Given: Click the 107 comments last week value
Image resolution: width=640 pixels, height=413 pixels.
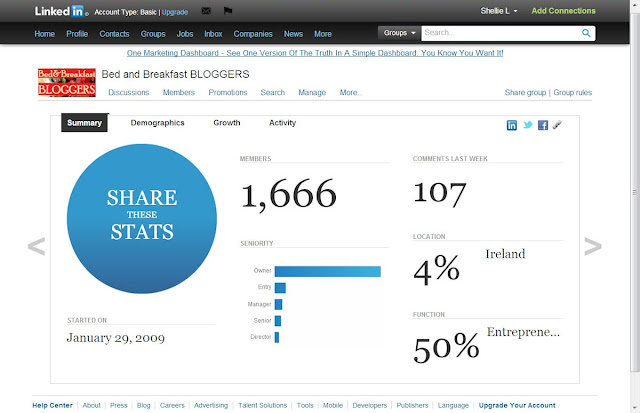Looking at the screenshot, I should pyautogui.click(x=440, y=193).
